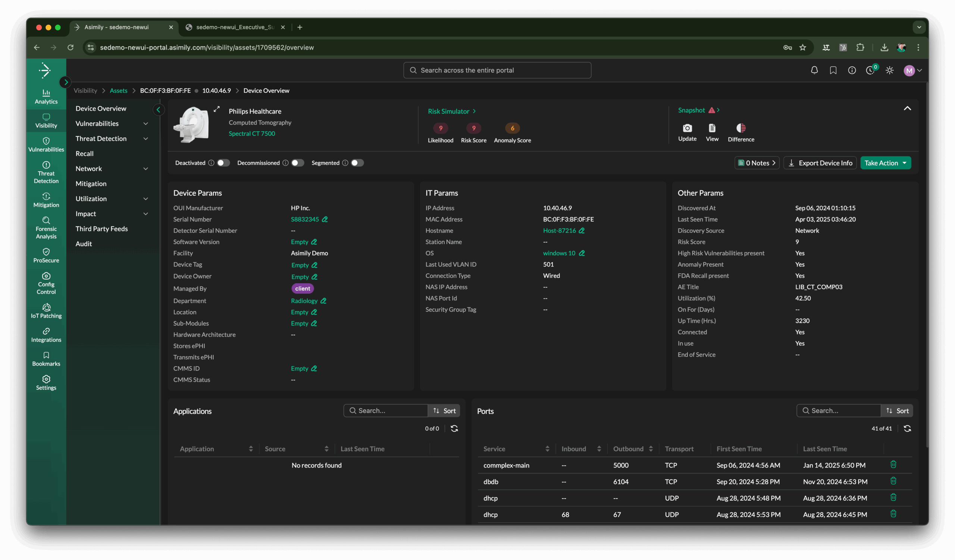The width and height of the screenshot is (955, 560).
Task: Refresh the Applications table
Action: tap(454, 428)
